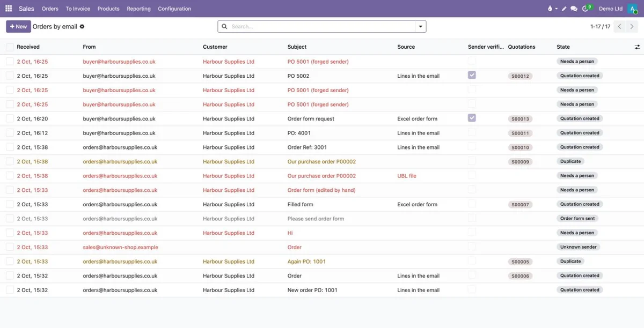Open the conversations chat bubbles icon
The width and height of the screenshot is (644, 328).
(x=574, y=9)
